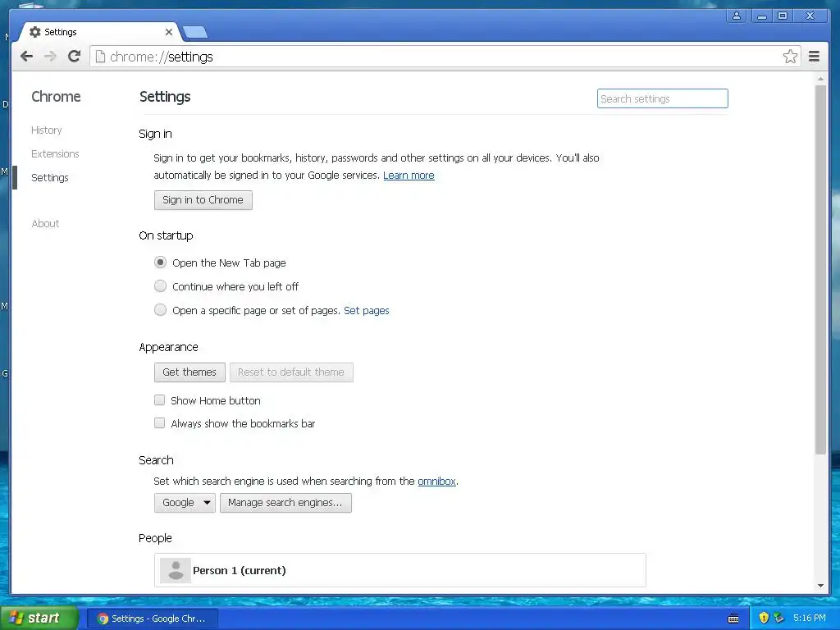Enable Show Home button checkbox

tap(160, 400)
